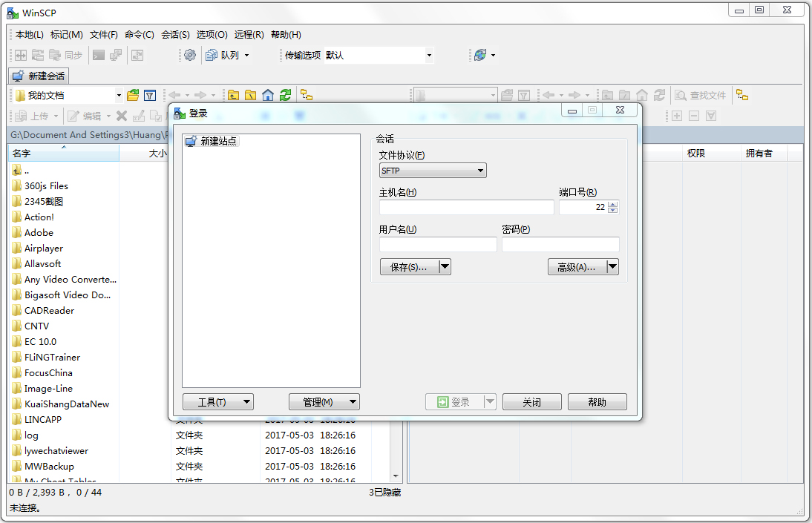Screen dimensions: 812x523
Task: Open the Queue (队列) toolbar button
Action: [223, 55]
